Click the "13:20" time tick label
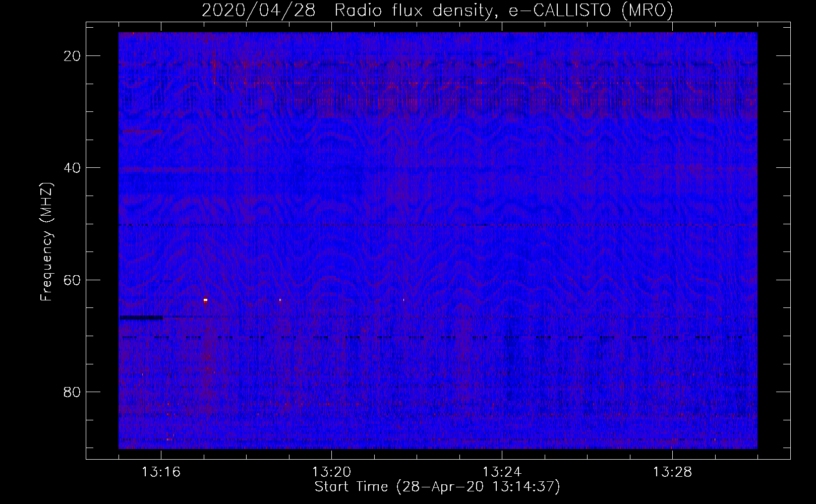 pos(332,472)
